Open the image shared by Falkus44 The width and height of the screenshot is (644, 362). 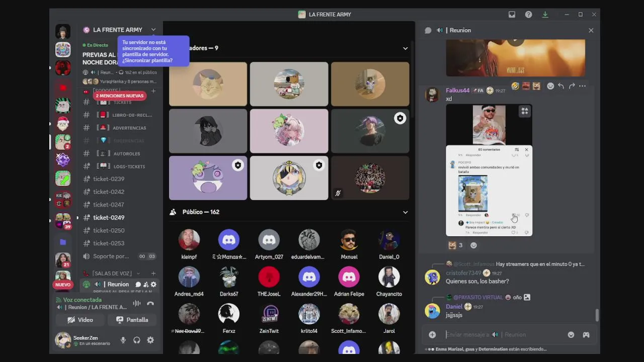[489, 170]
